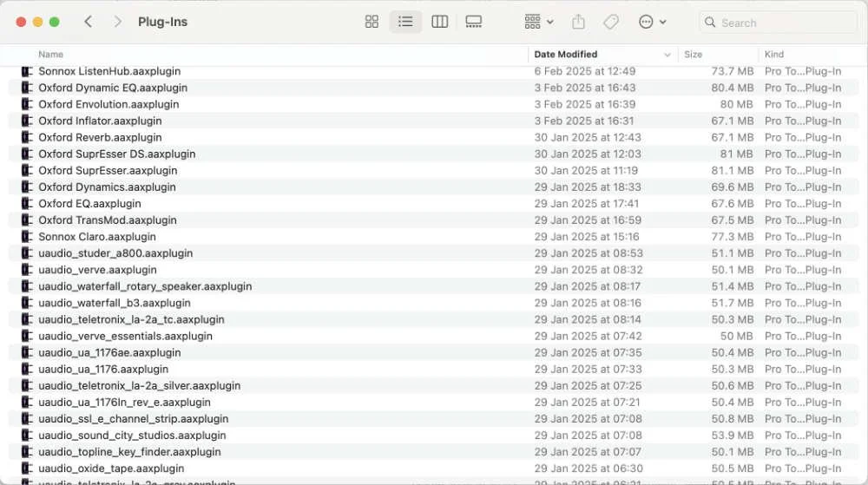
Task: Select uaudio_waterfall_rotary_speaker.aaxplugin file icon
Action: 27,286
